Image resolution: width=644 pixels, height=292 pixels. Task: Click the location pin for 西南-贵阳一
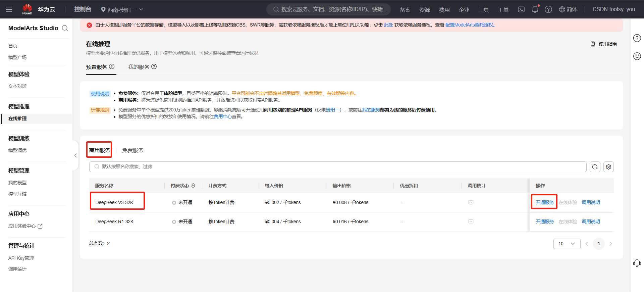(x=103, y=10)
